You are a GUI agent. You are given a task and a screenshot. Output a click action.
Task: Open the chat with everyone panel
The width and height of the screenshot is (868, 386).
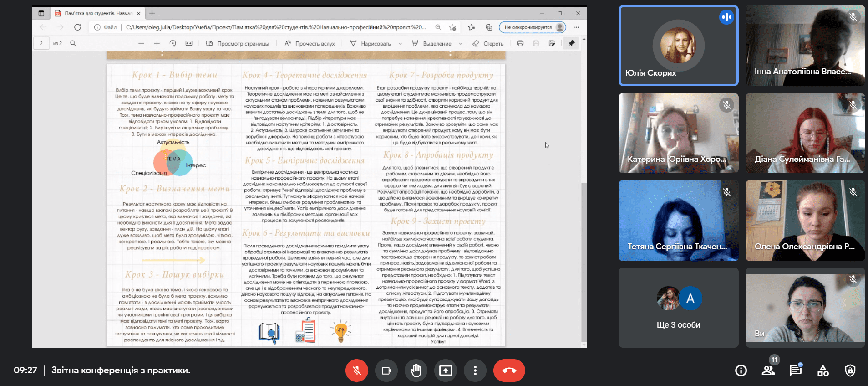(796, 371)
